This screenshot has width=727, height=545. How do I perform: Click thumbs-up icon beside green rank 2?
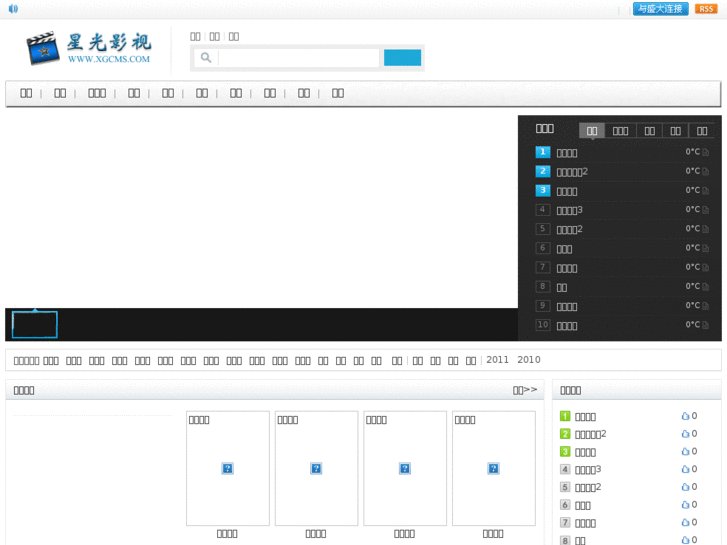685,434
